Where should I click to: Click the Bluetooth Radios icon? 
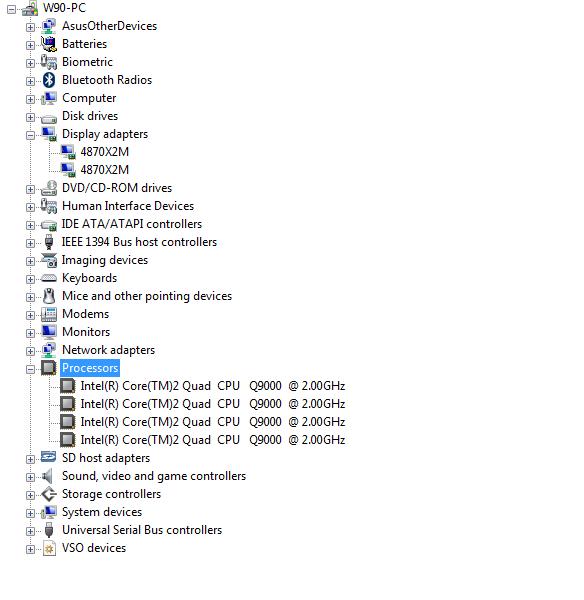click(x=49, y=80)
